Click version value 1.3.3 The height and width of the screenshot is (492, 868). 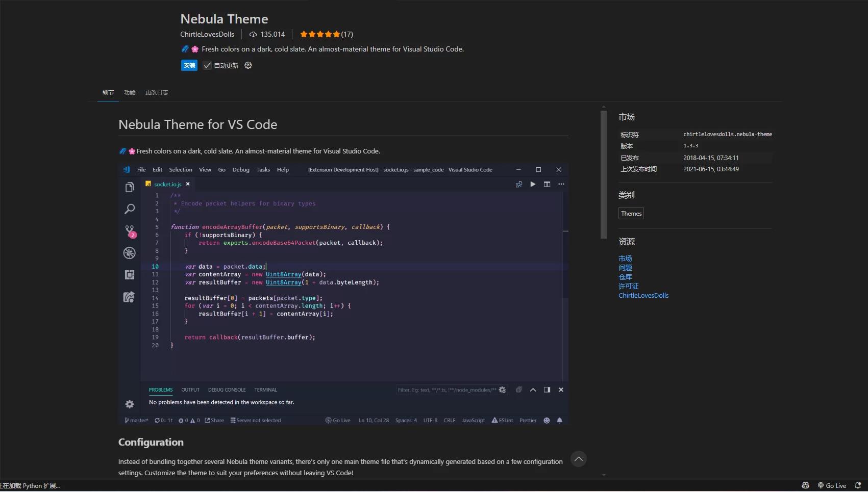point(691,146)
